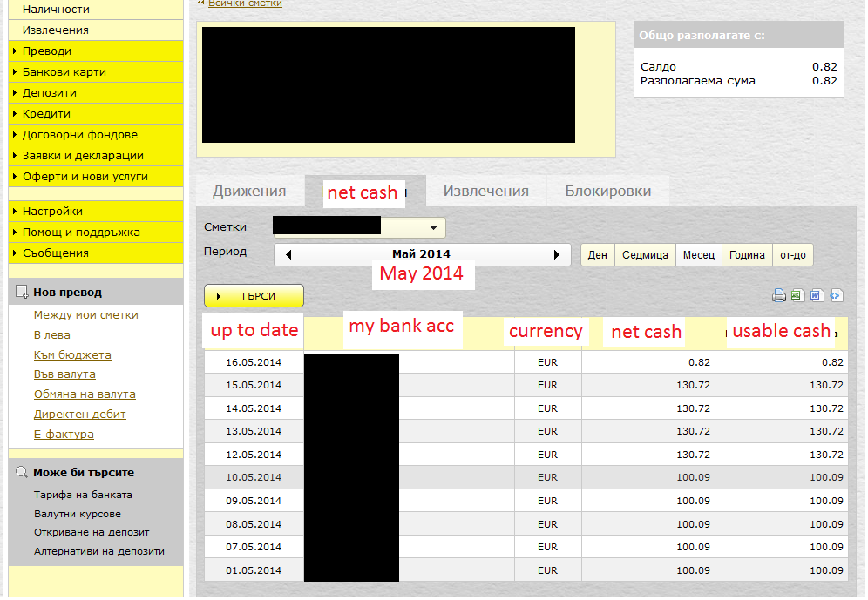Select the от-до period button
Screen dimensions: 868x600
(x=793, y=255)
